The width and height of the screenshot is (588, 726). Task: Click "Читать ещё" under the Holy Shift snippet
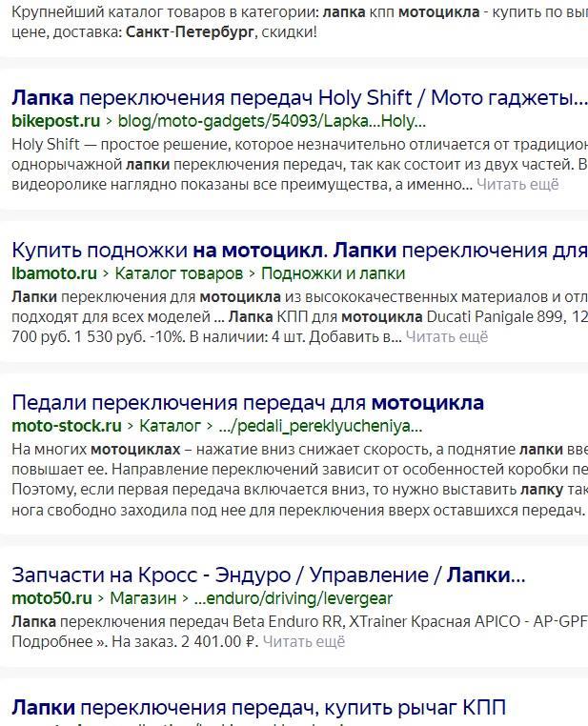517,184
